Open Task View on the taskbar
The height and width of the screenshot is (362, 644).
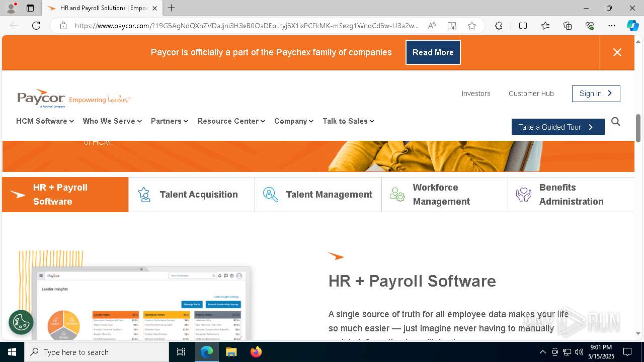(x=181, y=352)
